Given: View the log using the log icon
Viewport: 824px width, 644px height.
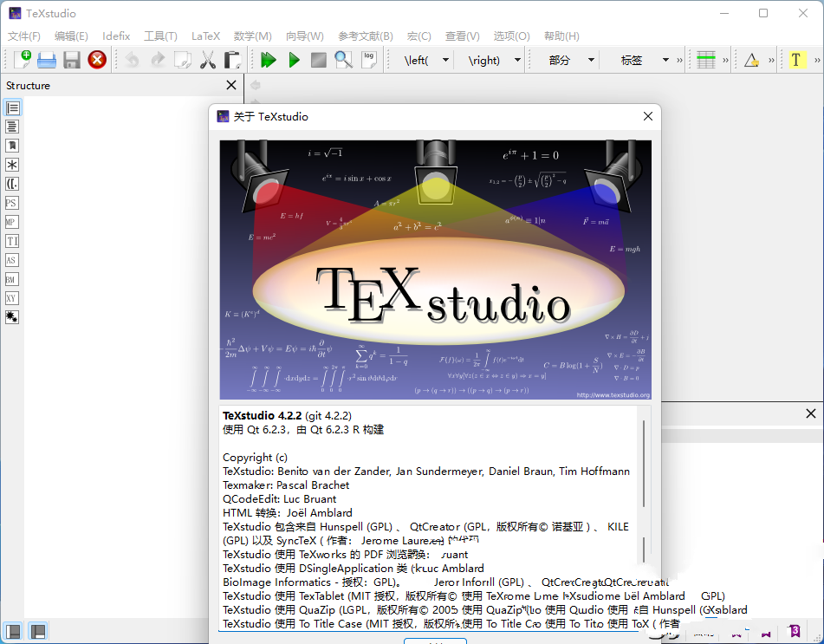Looking at the screenshot, I should (369, 60).
